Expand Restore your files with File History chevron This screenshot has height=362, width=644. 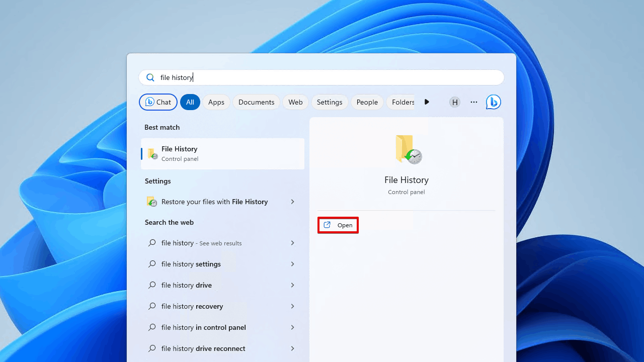[292, 202]
